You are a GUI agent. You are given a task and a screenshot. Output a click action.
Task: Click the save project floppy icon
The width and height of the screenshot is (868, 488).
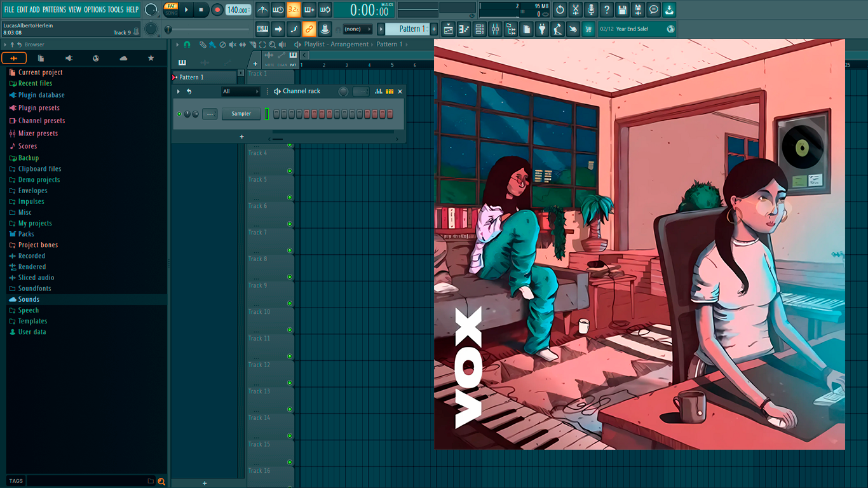(x=622, y=10)
